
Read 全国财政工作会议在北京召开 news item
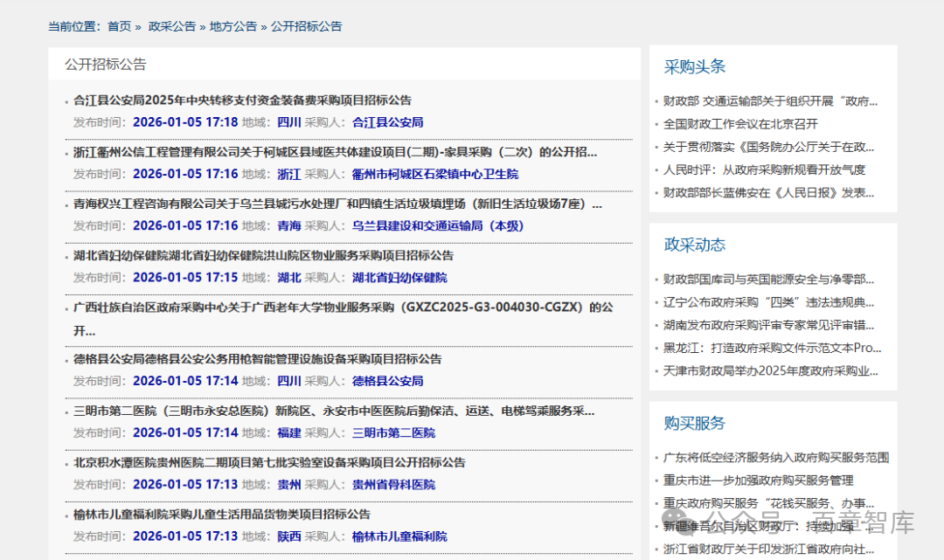click(740, 124)
